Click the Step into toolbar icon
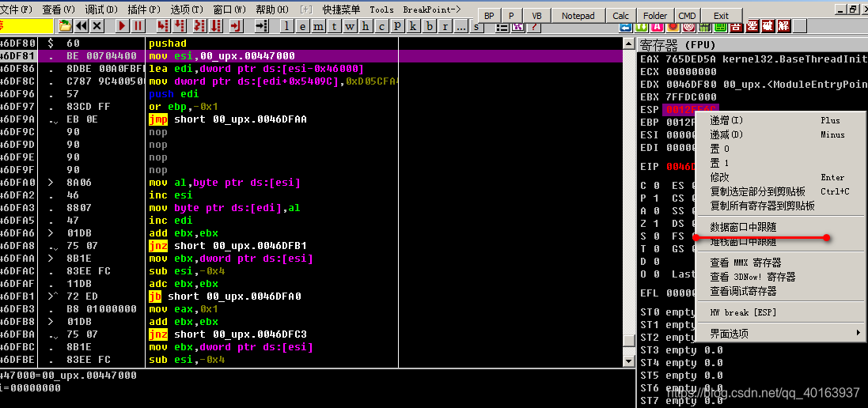 click(163, 26)
